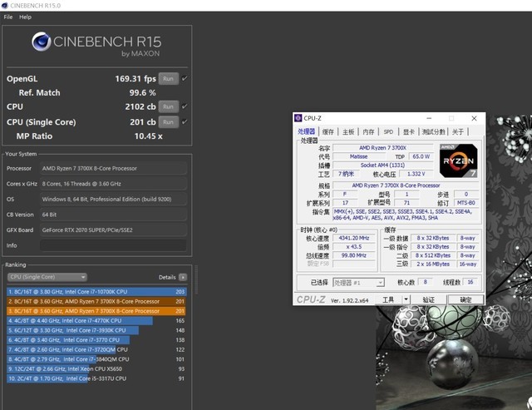The height and width of the screenshot is (410, 532).
Task: Click the 三级 cache value 2 x 16 MBytes
Action: [x=433, y=264]
